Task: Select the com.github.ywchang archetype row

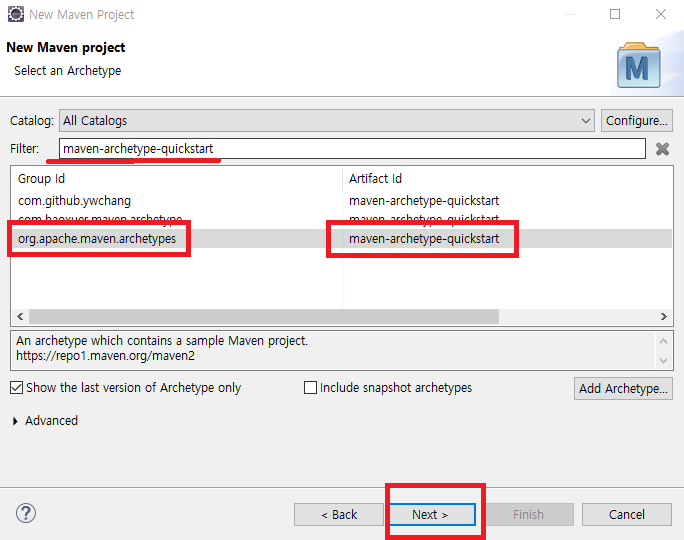Action: tap(341, 201)
